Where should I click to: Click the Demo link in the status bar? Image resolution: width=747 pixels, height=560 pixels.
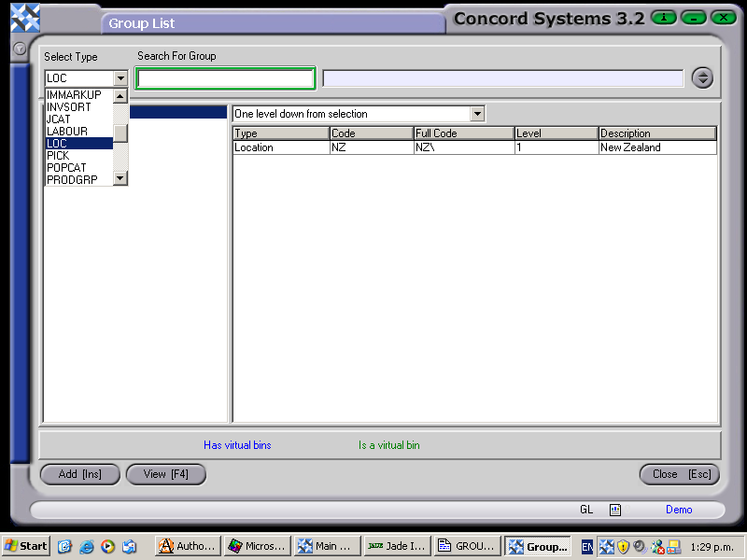679,510
